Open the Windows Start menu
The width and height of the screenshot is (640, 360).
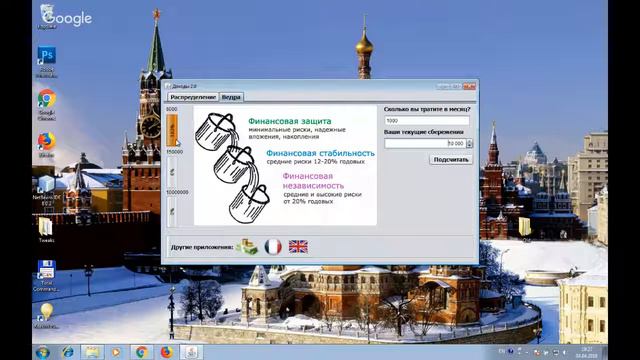click(x=42, y=352)
